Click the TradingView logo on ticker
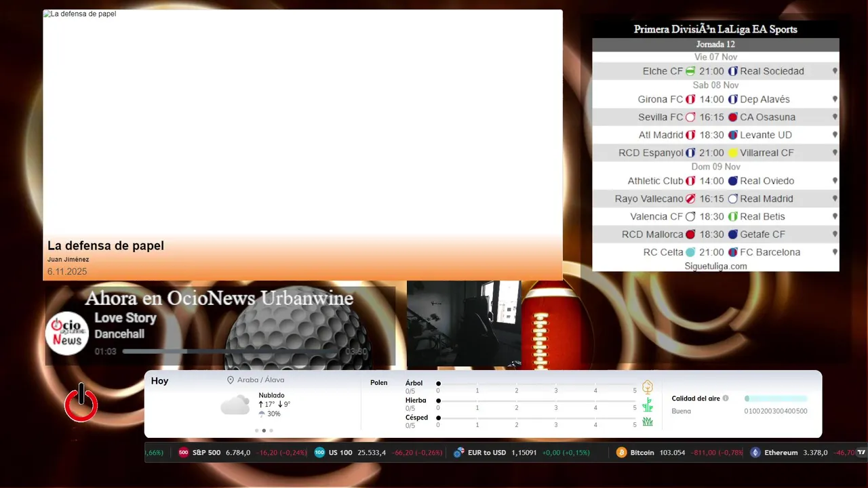 [x=861, y=452]
